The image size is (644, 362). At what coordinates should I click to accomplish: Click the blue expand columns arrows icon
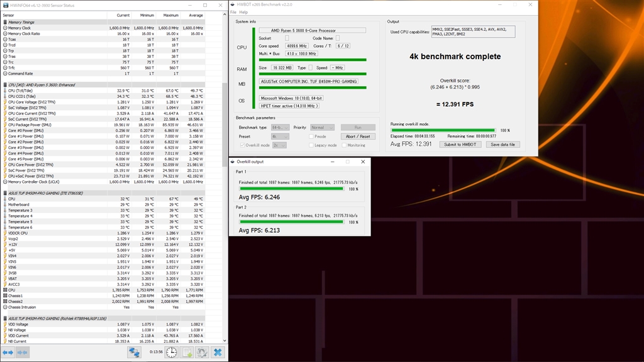[8, 353]
